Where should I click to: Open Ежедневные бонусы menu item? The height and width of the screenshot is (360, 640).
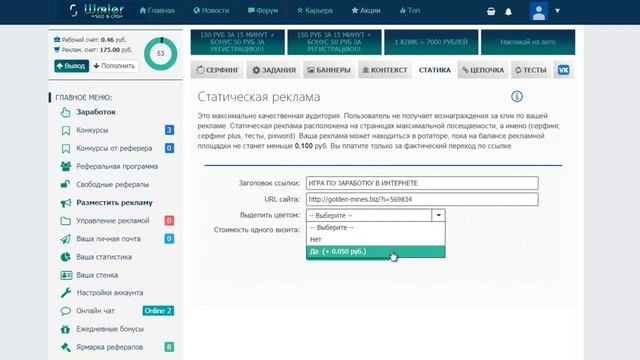(x=110, y=329)
